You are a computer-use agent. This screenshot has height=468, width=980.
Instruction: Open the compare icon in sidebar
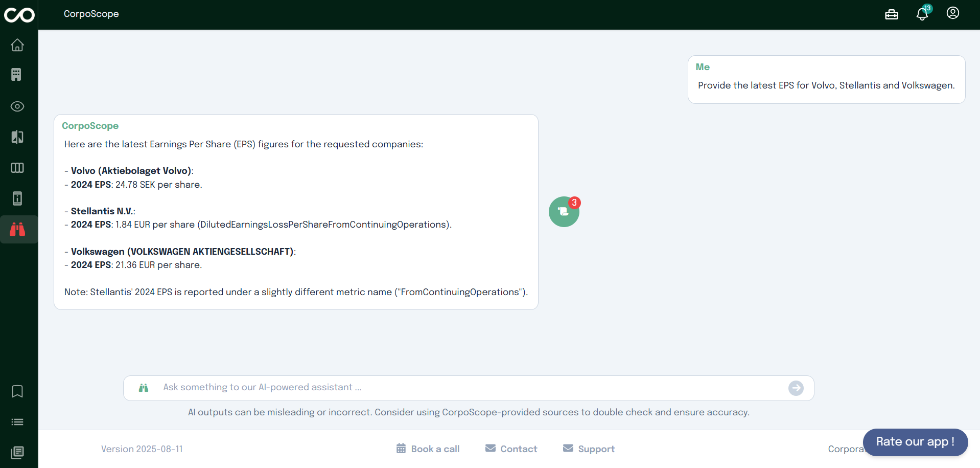click(x=17, y=137)
